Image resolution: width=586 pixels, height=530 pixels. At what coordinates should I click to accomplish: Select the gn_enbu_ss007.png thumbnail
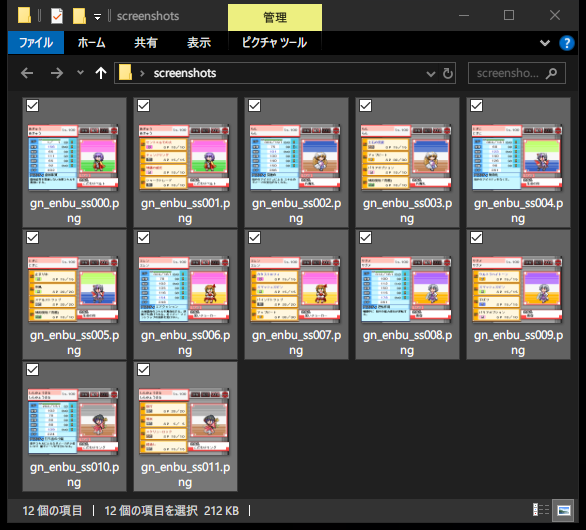(x=295, y=289)
